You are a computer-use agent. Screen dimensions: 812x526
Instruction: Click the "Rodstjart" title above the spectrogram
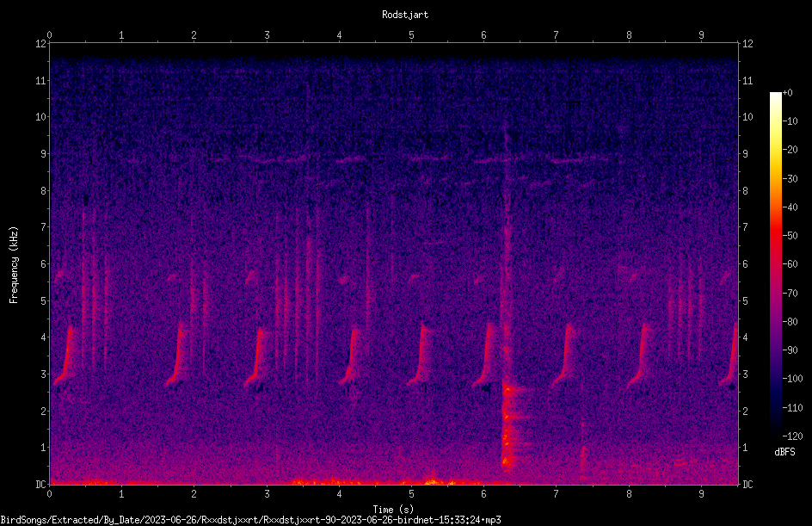point(405,15)
